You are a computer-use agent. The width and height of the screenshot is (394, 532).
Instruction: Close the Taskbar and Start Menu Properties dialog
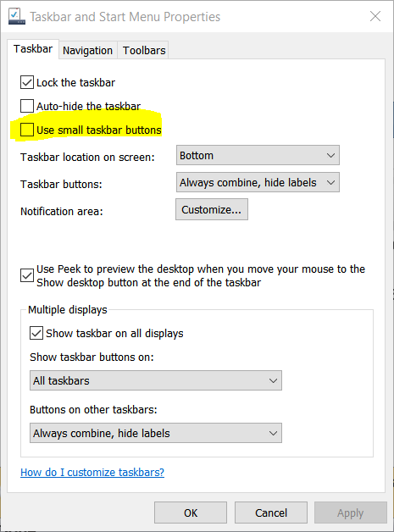coord(375,16)
